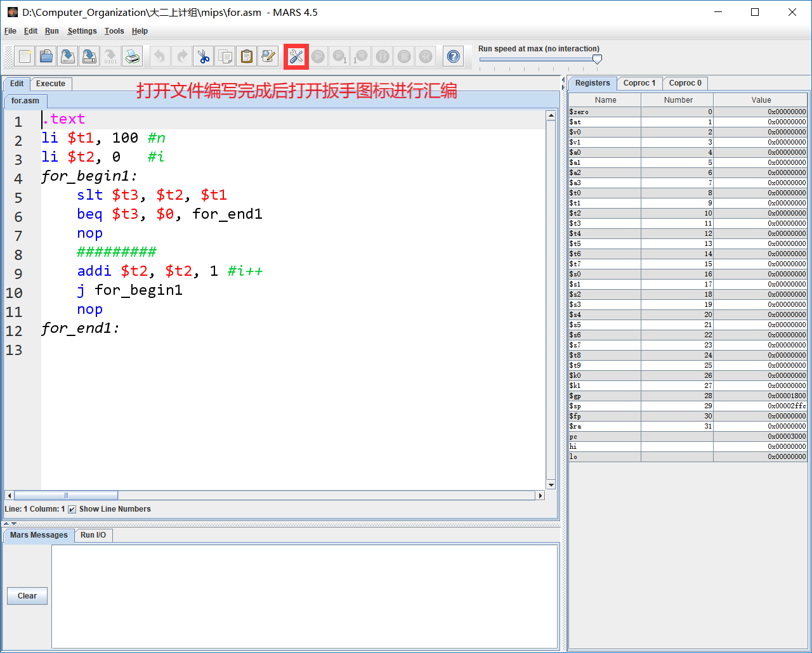Click the Value column header in Registers
This screenshot has height=653, width=812.
click(x=761, y=100)
